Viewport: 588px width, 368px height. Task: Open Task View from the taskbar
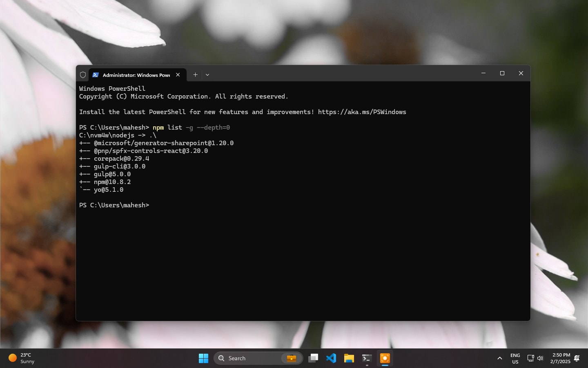pos(313,358)
